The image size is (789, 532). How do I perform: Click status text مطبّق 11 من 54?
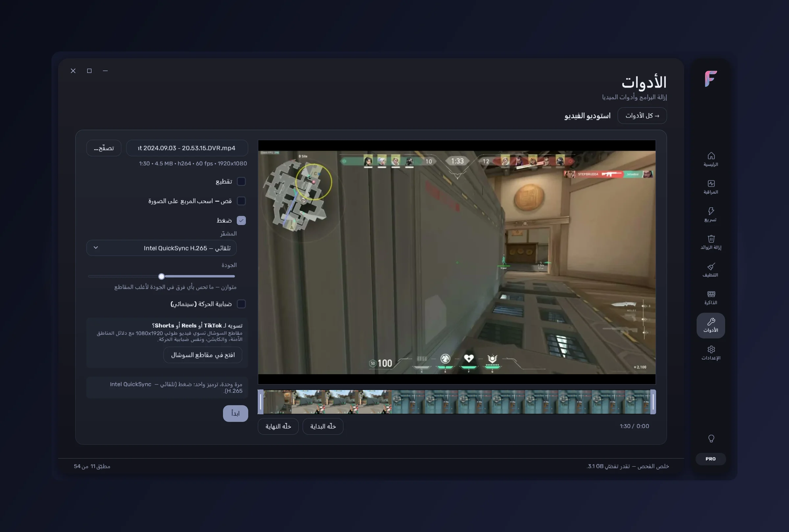pyautogui.click(x=92, y=466)
